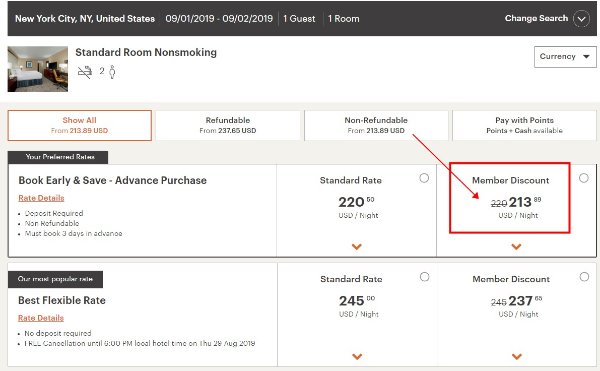The width and height of the screenshot is (600, 371).
Task: Open the Standard Room Nonsmoking photo
Action: [38, 69]
